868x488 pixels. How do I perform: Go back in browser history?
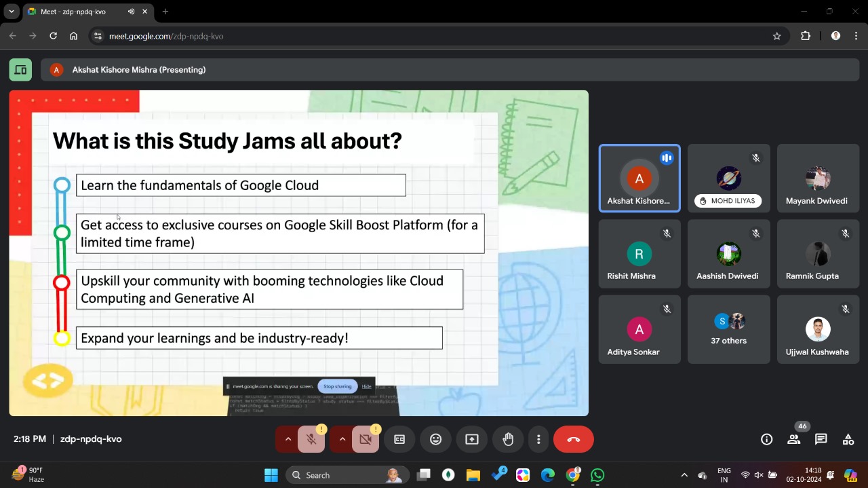(12, 36)
